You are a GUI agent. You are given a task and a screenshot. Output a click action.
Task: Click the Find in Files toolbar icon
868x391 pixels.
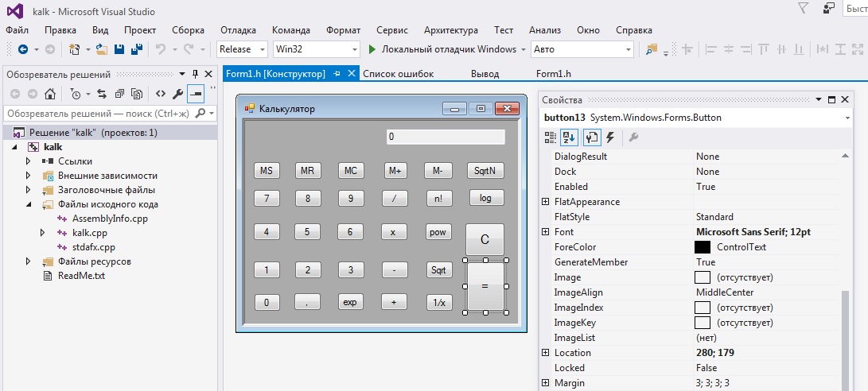pos(652,49)
